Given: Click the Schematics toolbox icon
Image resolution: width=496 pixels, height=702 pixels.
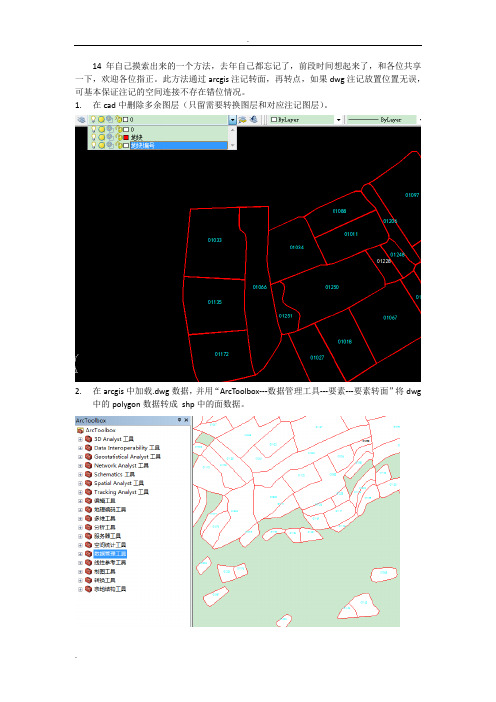Looking at the screenshot, I should (89, 475).
